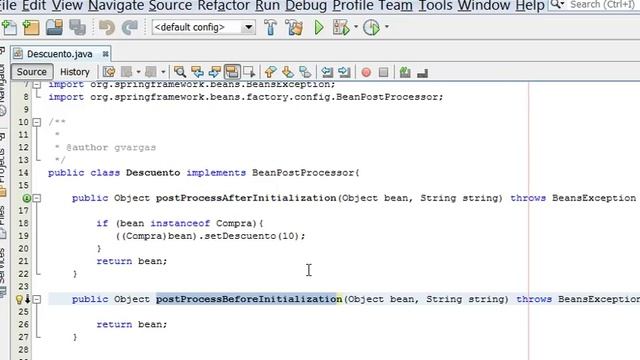
Task: Click implements annotation icon on line 16
Action: pyautogui.click(x=27, y=198)
